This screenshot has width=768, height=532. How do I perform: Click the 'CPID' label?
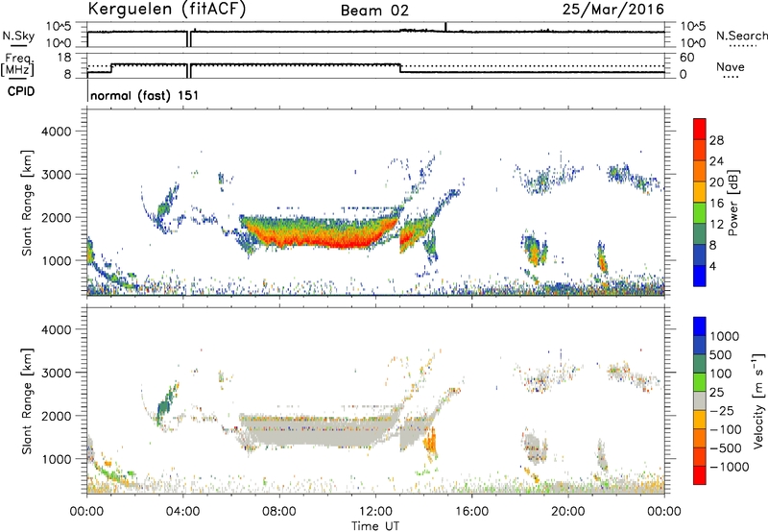(21, 91)
